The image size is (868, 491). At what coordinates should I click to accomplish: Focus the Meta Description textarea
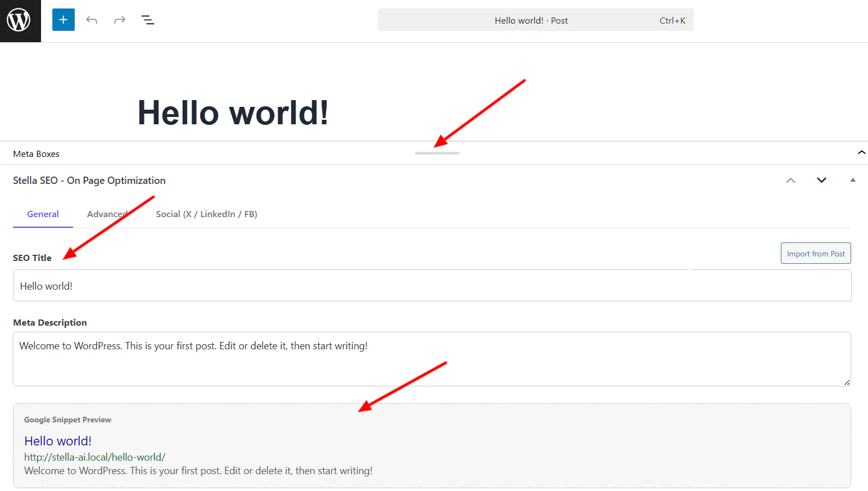(432, 359)
